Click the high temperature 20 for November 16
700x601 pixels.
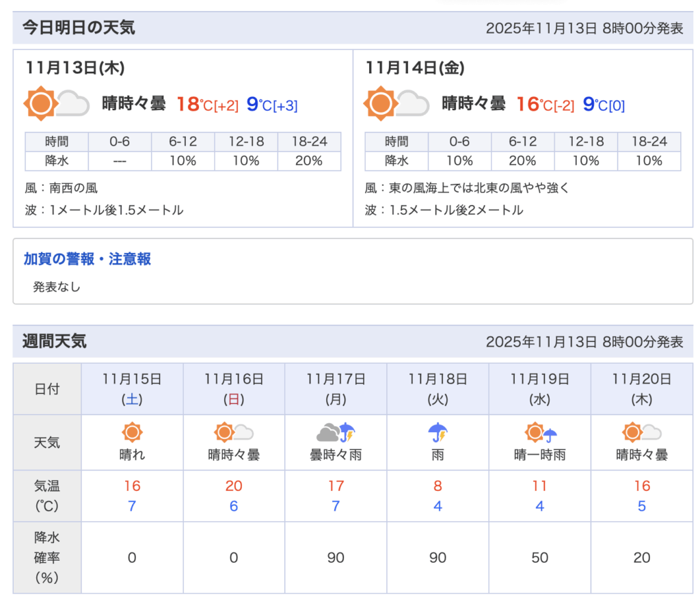234,486
